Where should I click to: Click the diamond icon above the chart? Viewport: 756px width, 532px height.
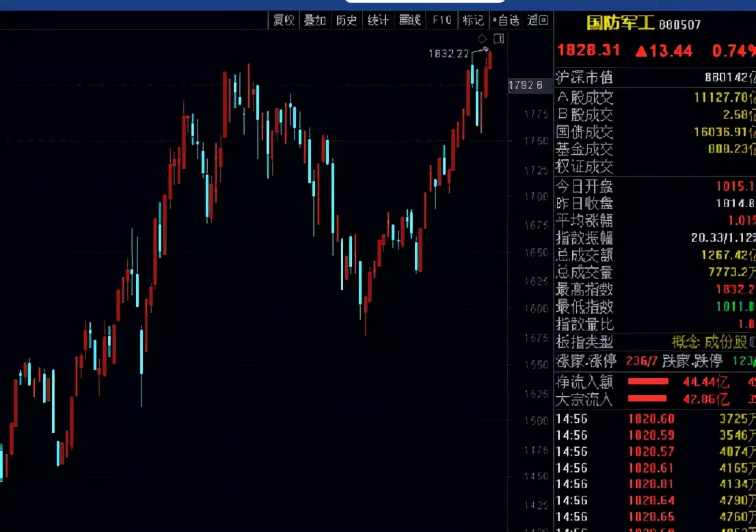483,38
